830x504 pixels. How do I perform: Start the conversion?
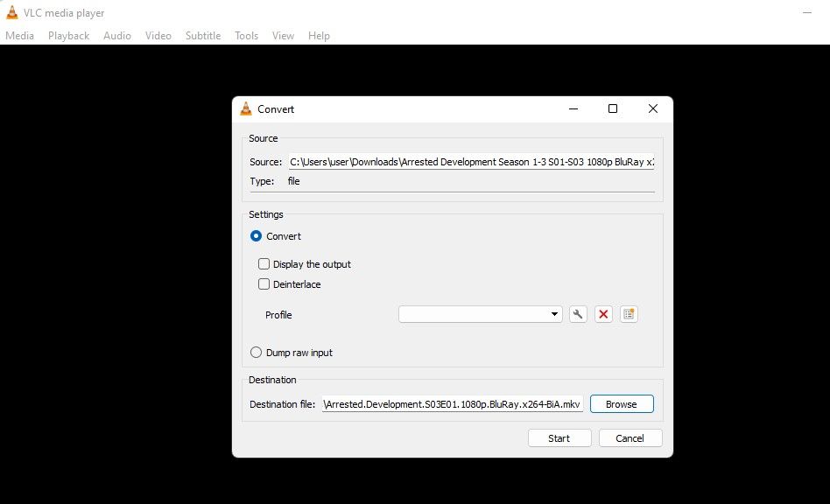pos(559,437)
